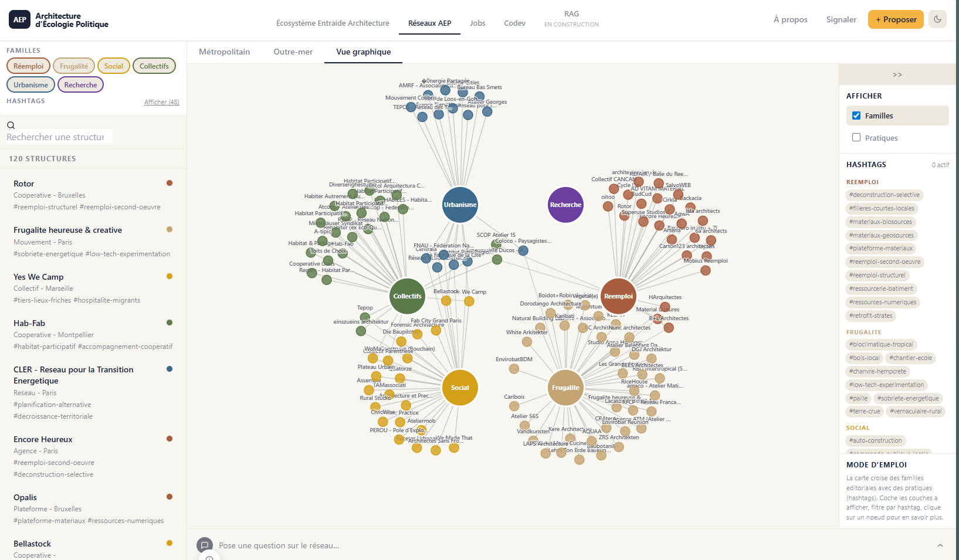Open the Hab-Fab structure entry
959x560 pixels.
93,334
